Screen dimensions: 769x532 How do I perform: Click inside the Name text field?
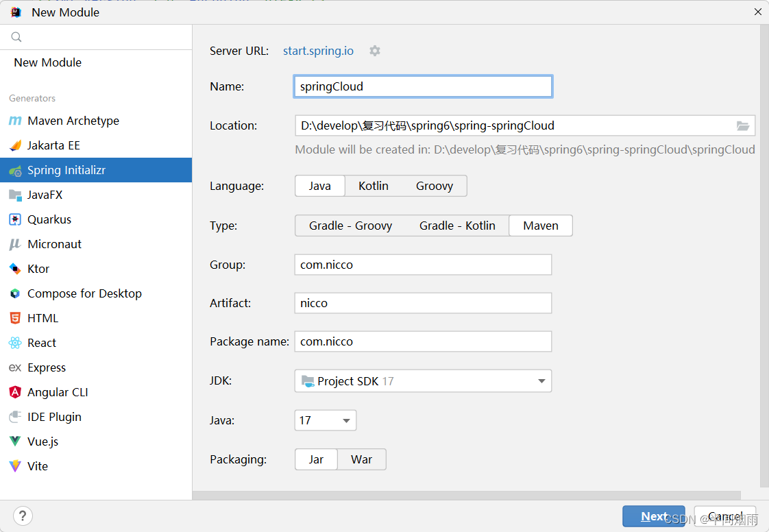tap(422, 86)
